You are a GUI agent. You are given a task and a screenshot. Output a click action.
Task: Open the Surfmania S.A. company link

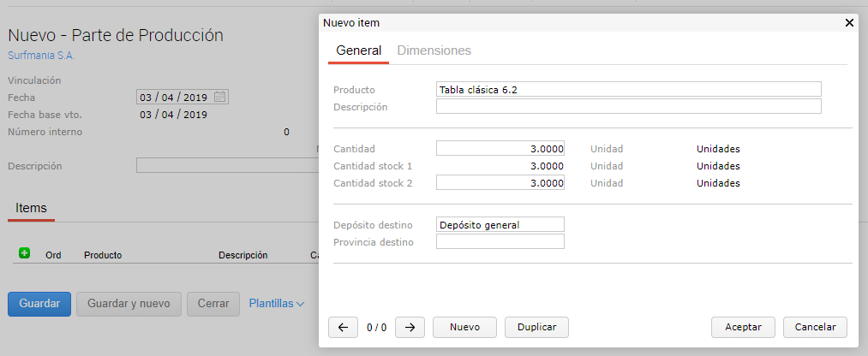[41, 56]
